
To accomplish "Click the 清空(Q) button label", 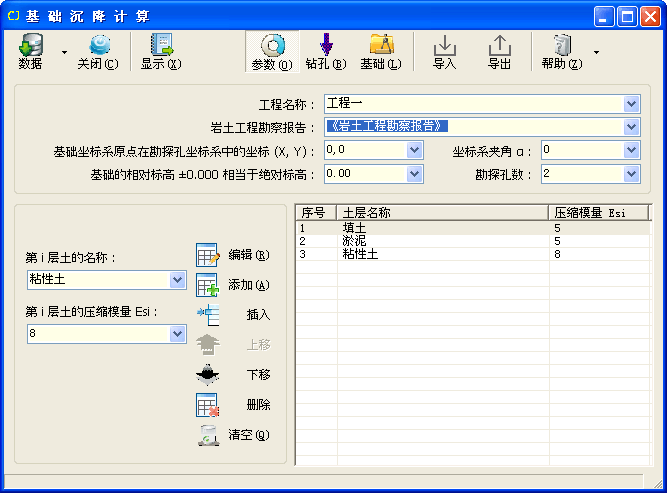I will click(249, 435).
